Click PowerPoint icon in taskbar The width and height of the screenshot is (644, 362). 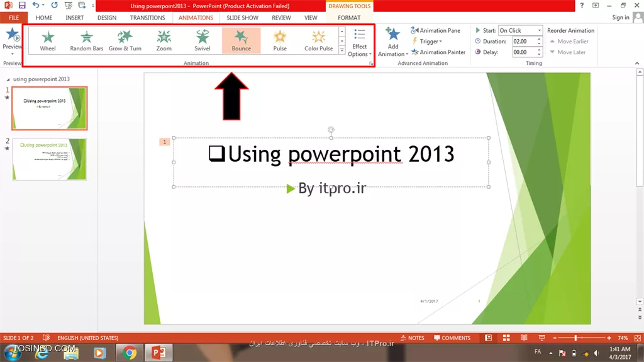158,353
